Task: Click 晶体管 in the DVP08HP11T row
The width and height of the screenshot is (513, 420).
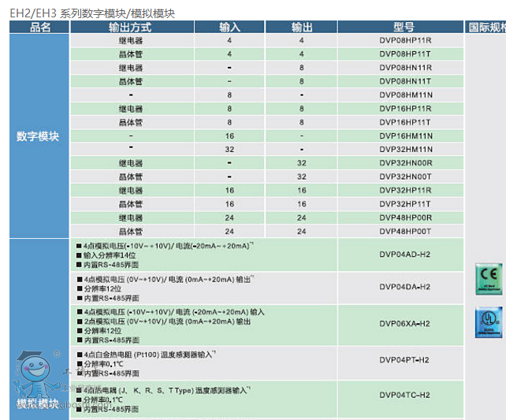Action: tap(131, 54)
